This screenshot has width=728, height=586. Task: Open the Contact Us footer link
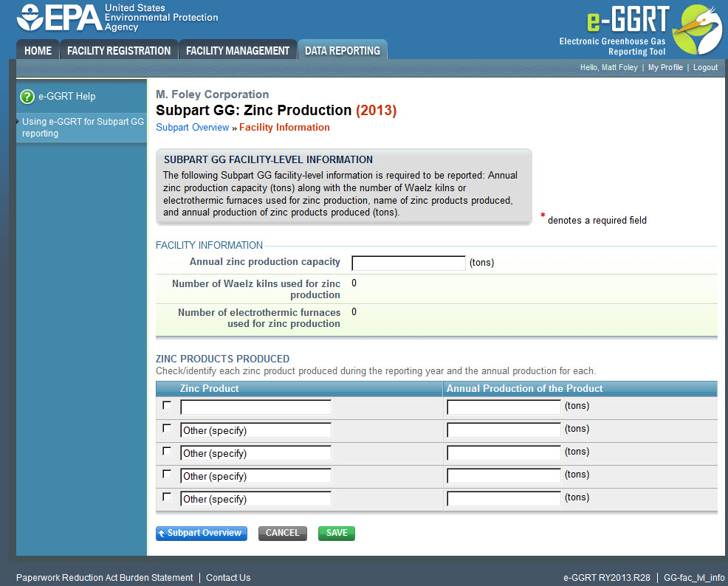[x=228, y=578]
